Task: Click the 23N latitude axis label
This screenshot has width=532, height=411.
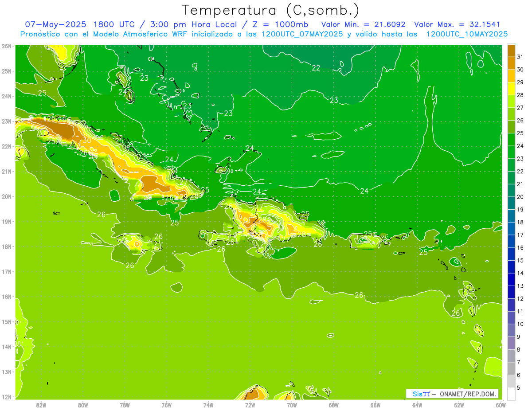Action: pyautogui.click(x=6, y=121)
